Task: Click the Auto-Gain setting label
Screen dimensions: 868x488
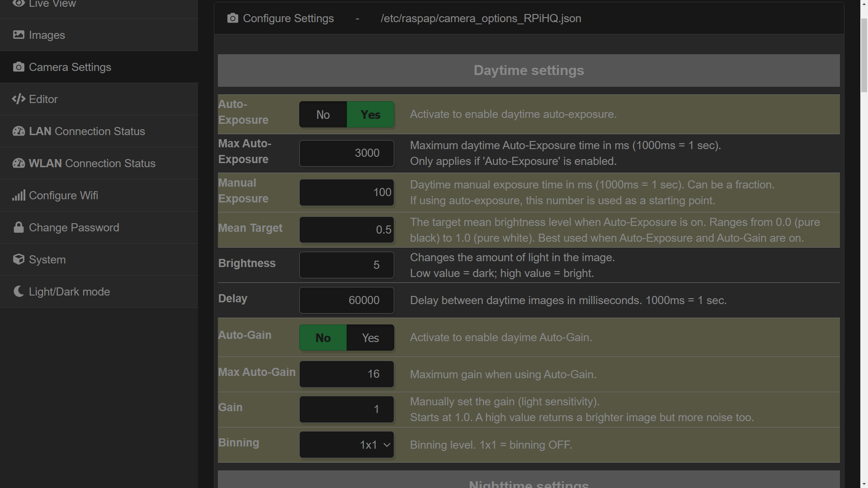Action: click(x=245, y=335)
